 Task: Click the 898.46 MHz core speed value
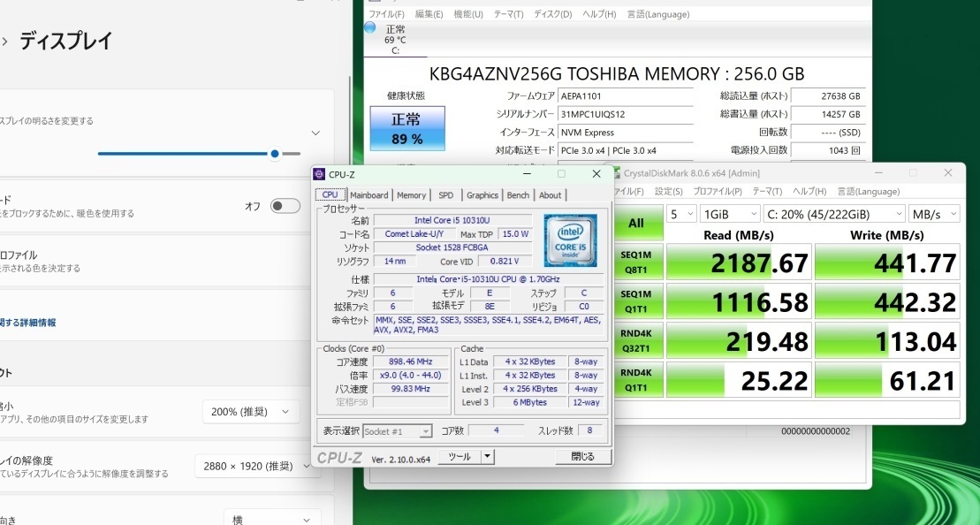tap(411, 361)
